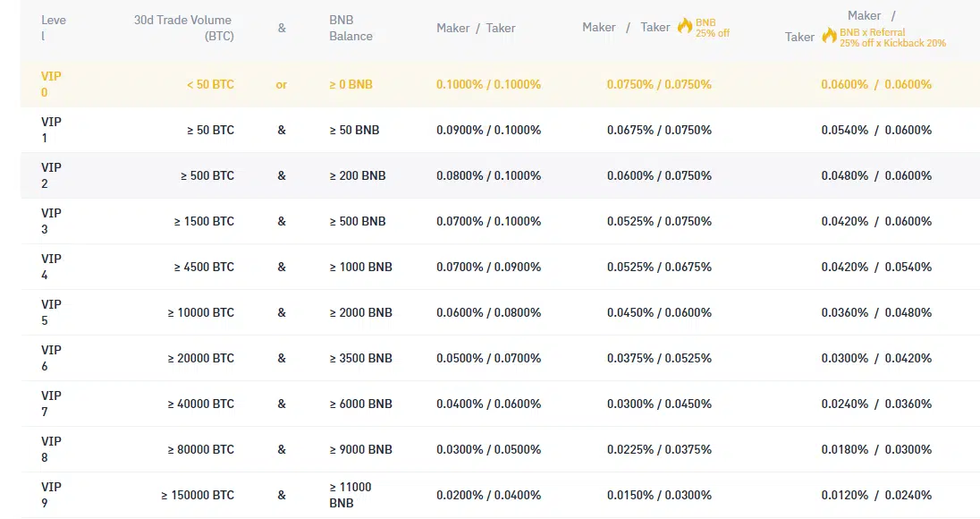Click the "≥ 500 BTC" trade volume cell
980x519 pixels.
pos(207,175)
